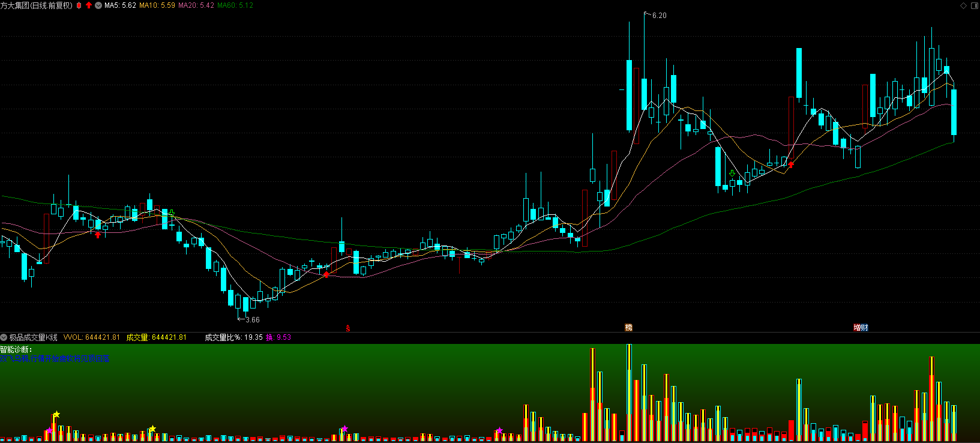
Task: Click the 智能诊断 label
Action: (x=16, y=349)
